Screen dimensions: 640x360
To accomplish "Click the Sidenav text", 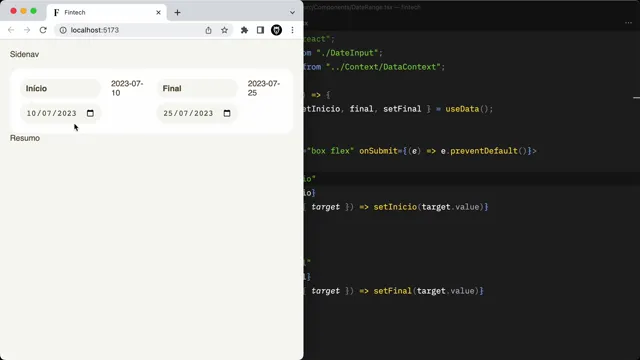I will (x=24, y=54).
